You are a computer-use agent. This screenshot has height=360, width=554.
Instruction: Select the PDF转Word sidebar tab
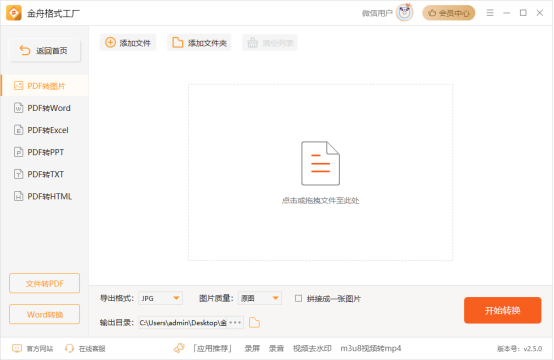[x=45, y=108]
